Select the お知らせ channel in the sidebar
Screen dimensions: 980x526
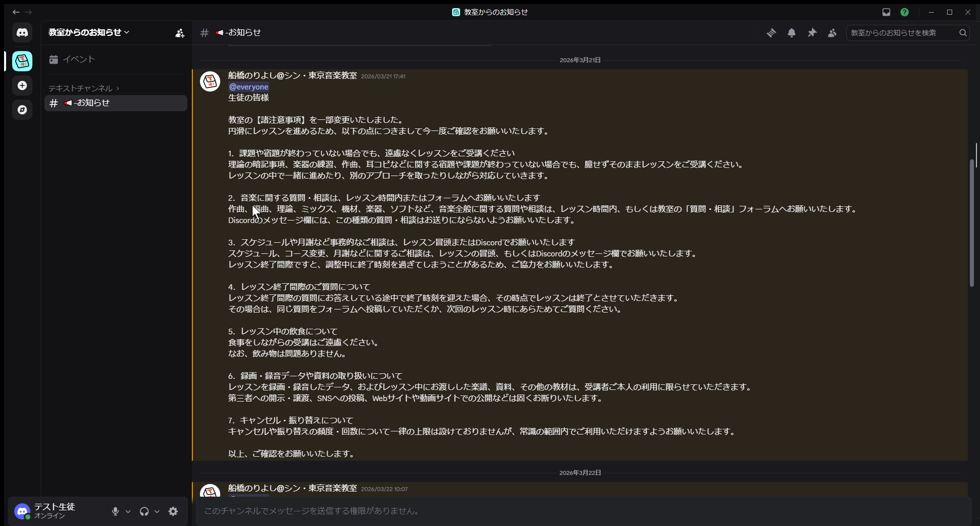point(116,103)
